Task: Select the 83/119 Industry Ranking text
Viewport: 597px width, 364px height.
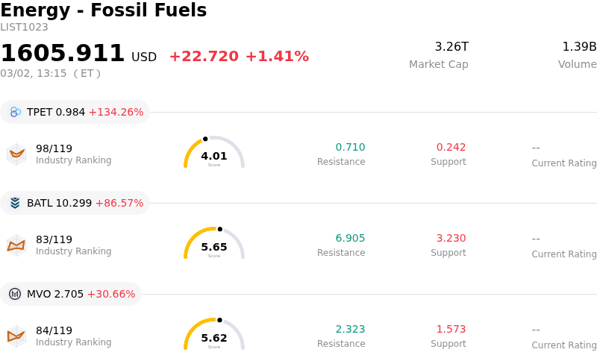Action: coord(73,245)
